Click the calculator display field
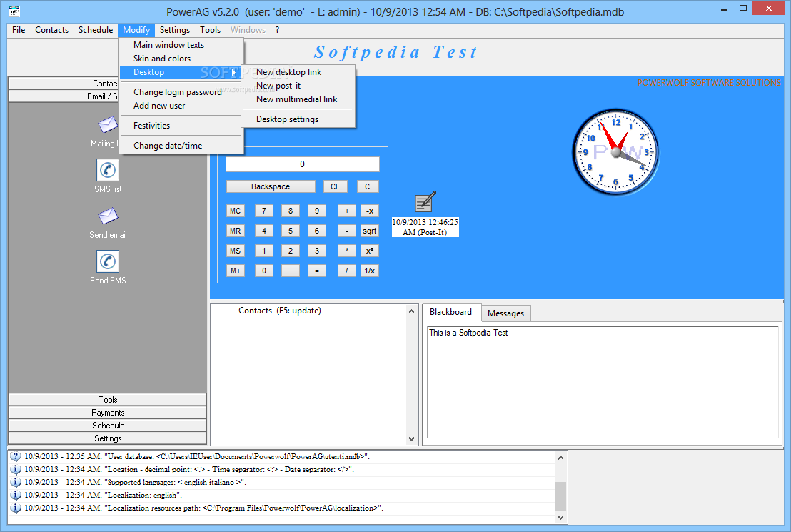 302,164
